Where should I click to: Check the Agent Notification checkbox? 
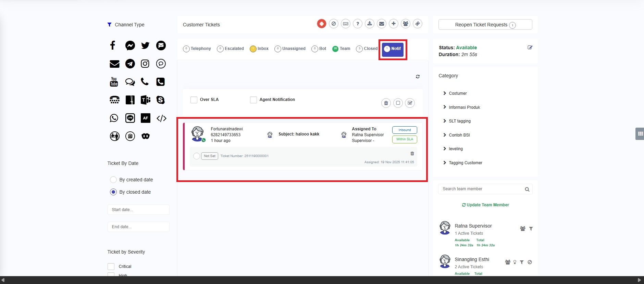coord(253,100)
